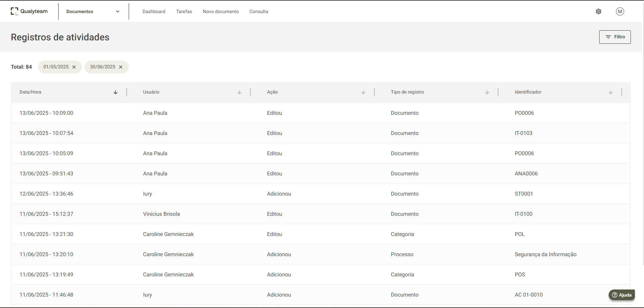The width and height of the screenshot is (644, 308).
Task: Open the Ajuda help button
Action: click(x=622, y=295)
